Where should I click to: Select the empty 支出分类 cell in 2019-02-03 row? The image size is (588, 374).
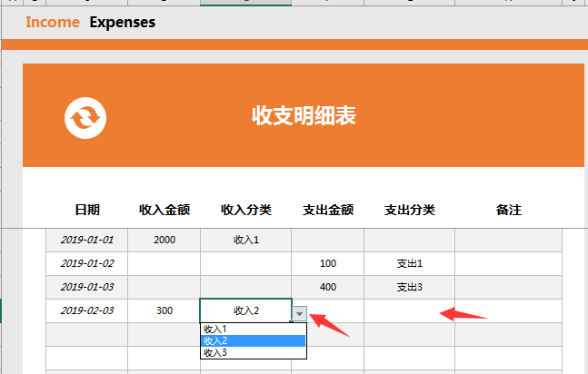click(x=410, y=310)
